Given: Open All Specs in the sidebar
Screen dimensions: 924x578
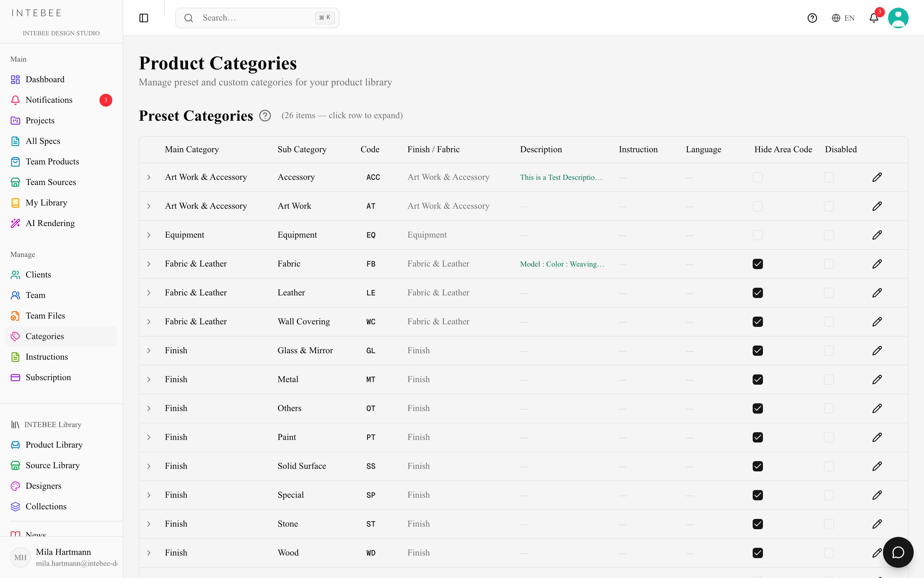Looking at the screenshot, I should [x=61, y=141].
